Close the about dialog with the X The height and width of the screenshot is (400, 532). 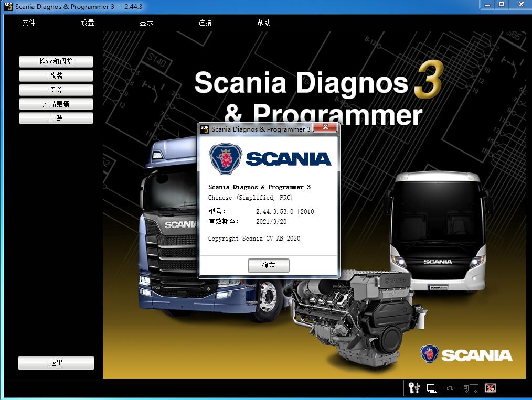click(x=325, y=127)
